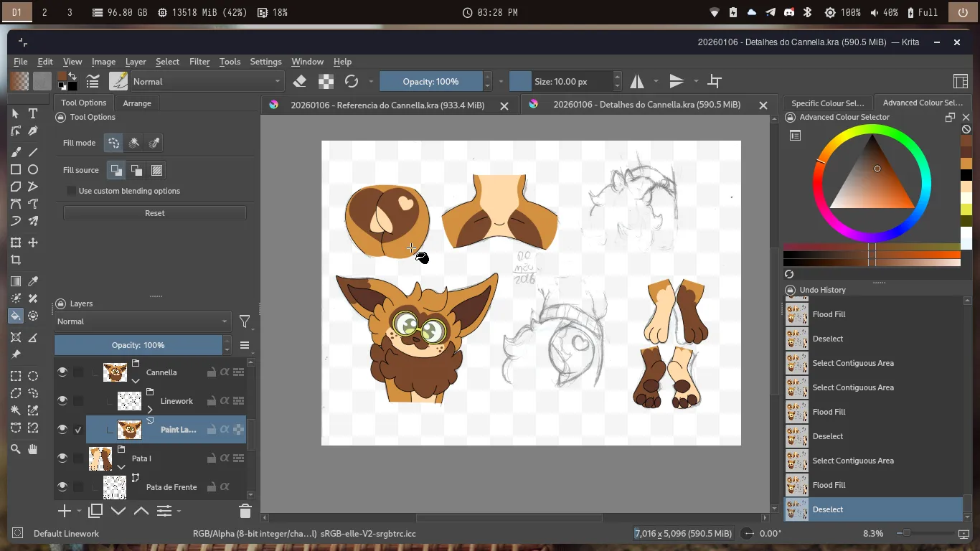This screenshot has height=551, width=980.
Task: Open the brush blending mode Normal dropdown
Action: tap(207, 81)
